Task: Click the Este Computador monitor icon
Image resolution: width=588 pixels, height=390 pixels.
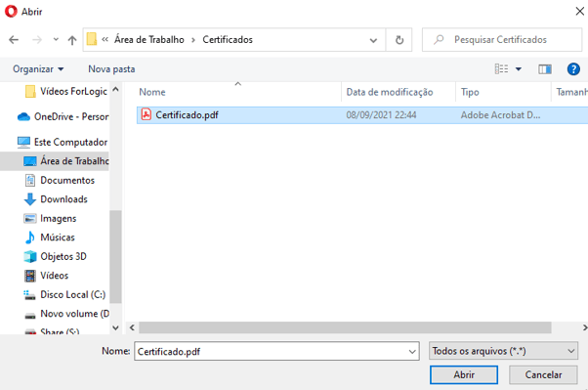Action: (x=23, y=143)
